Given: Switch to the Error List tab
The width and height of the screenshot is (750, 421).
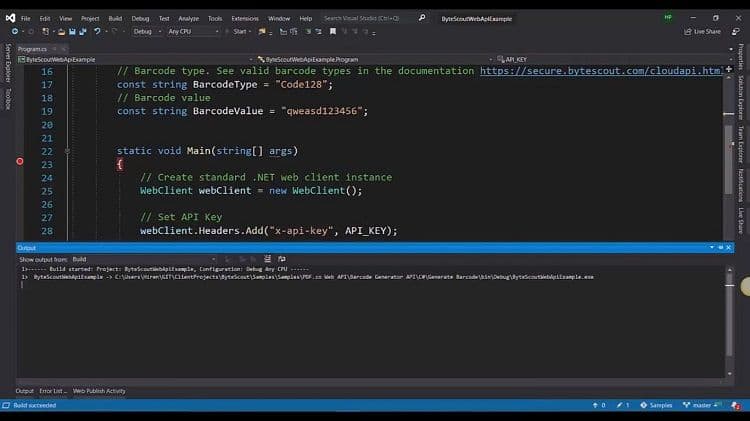Looking at the screenshot, I should [53, 391].
